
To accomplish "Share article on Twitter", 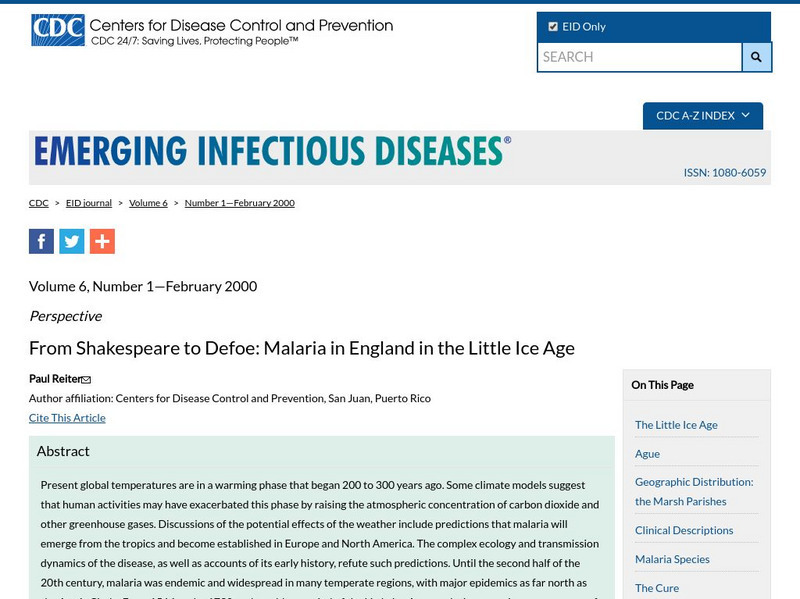I will click(x=71, y=241).
